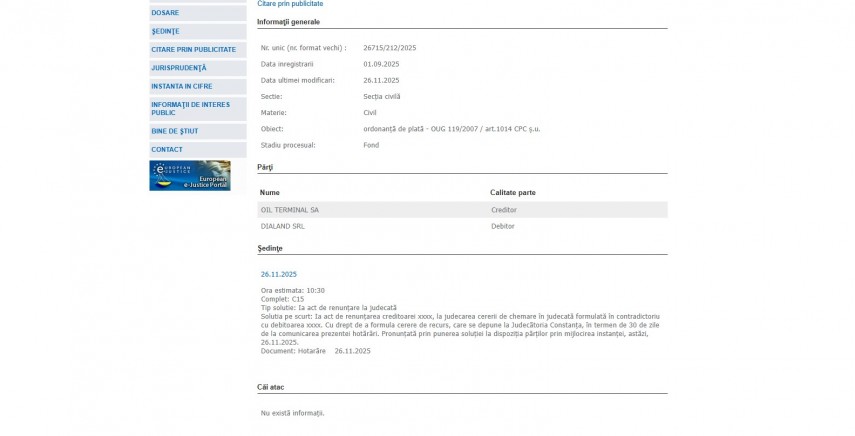The width and height of the screenshot is (855, 436).
Task: Click the Părți section heading
Action: click(x=265, y=167)
